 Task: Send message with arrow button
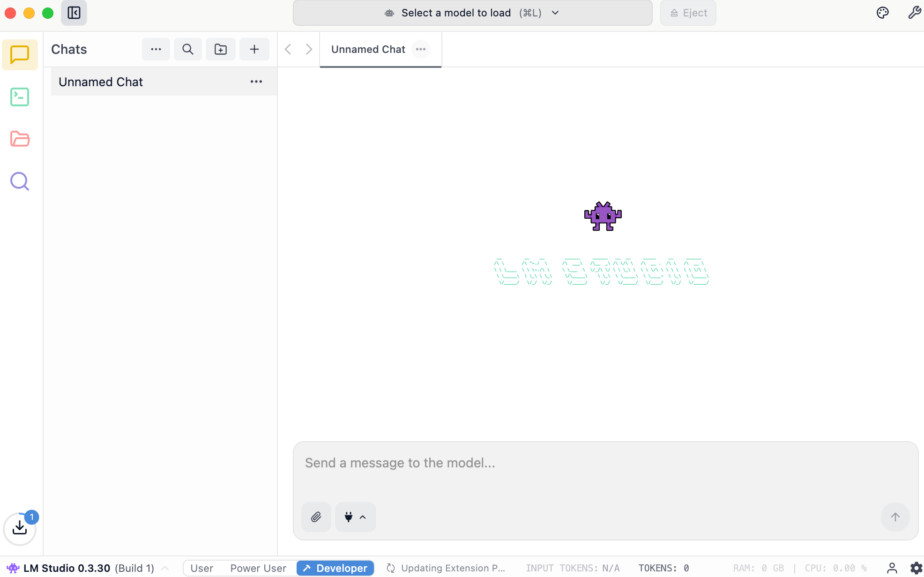(895, 517)
